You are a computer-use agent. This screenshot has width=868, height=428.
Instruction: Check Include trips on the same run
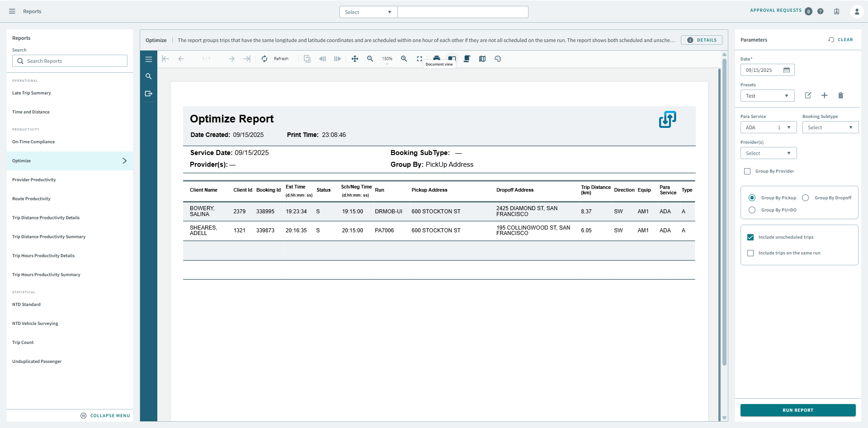tap(751, 253)
